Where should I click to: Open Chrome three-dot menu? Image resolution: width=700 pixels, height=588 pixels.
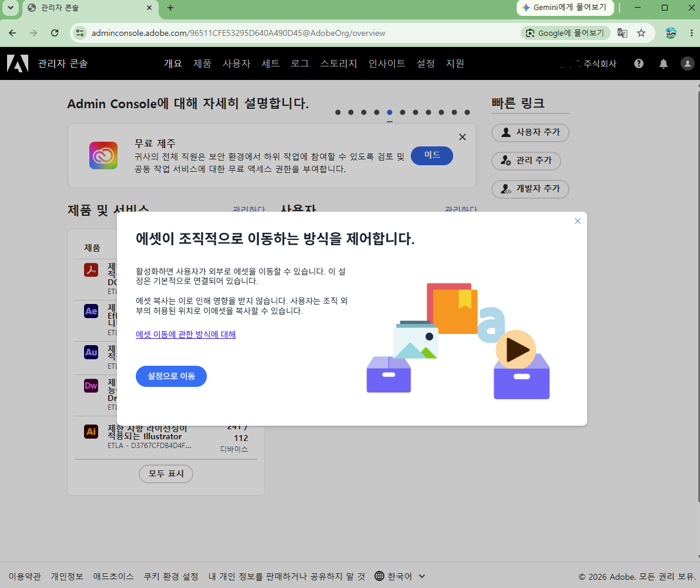(x=692, y=32)
